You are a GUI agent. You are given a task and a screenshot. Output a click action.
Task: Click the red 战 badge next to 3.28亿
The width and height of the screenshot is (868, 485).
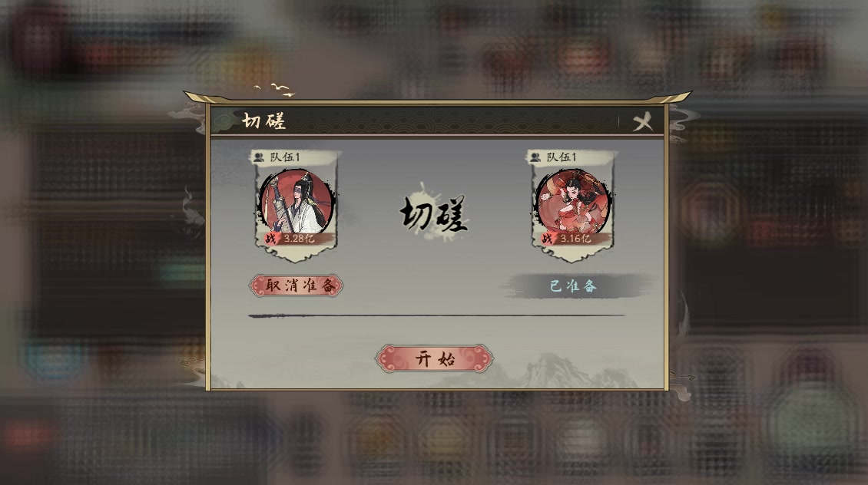270,239
